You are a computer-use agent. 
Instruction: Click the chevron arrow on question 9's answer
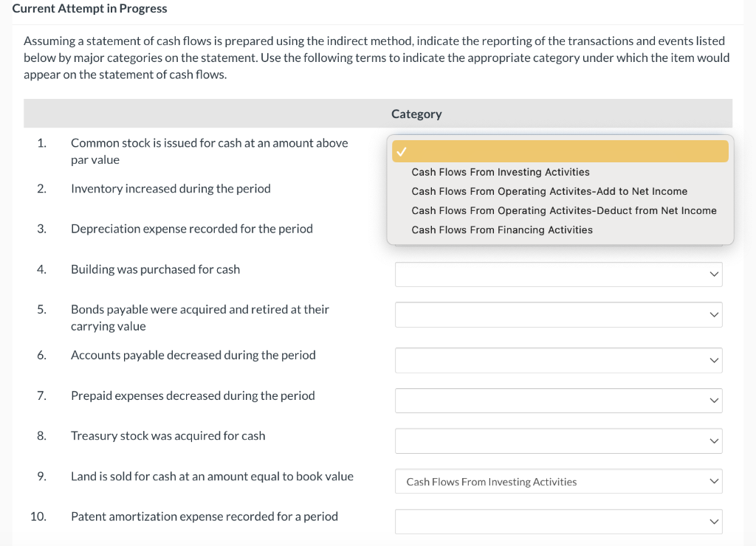click(x=714, y=480)
